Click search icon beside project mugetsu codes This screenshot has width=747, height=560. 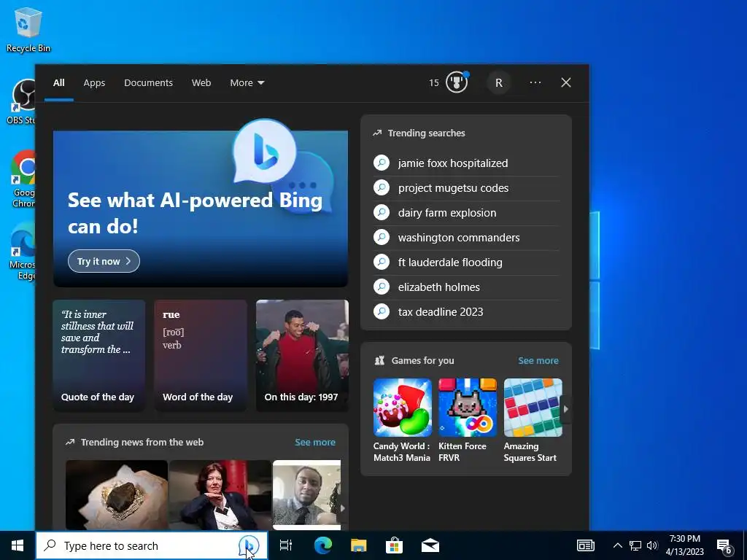coord(382,187)
